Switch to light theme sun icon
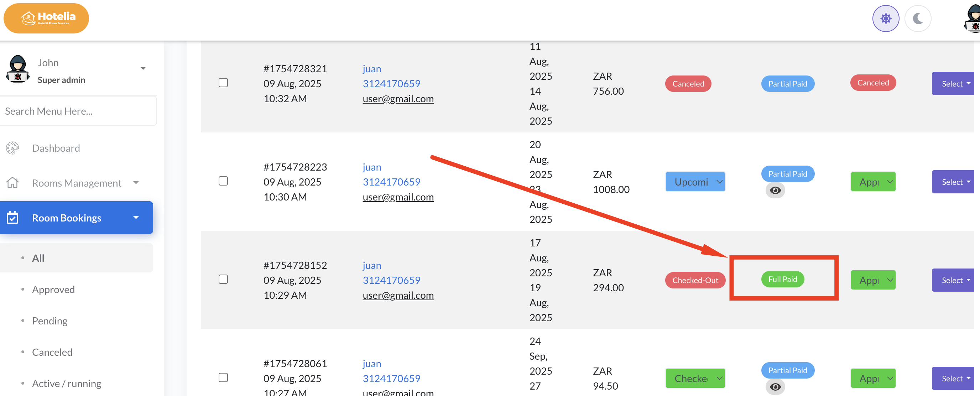 point(885,18)
